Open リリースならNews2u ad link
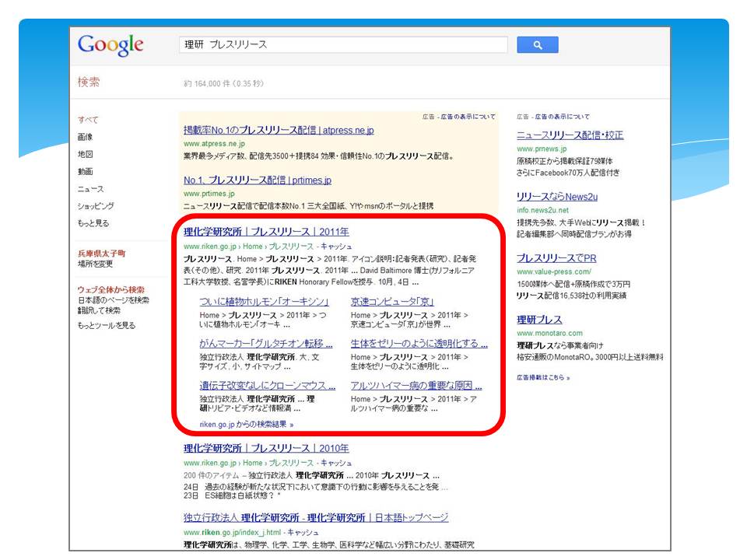This screenshot has width=747, height=560. click(557, 197)
